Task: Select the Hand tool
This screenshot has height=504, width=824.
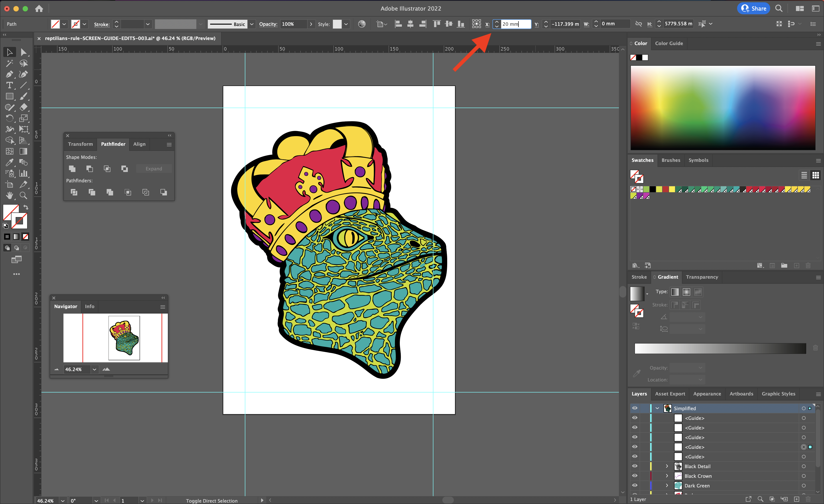Action: (x=9, y=195)
